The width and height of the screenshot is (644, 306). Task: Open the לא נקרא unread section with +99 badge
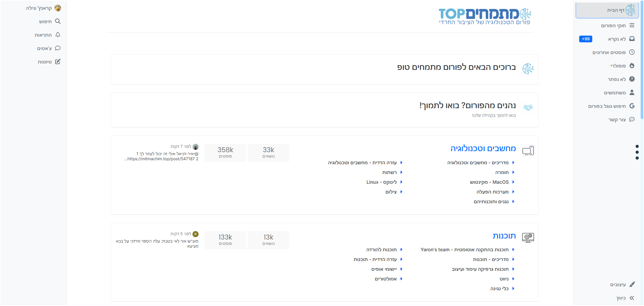tap(632, 39)
